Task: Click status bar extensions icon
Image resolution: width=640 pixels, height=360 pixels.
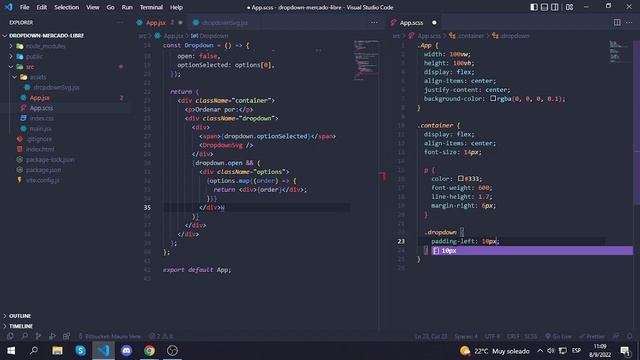Action: (67, 336)
